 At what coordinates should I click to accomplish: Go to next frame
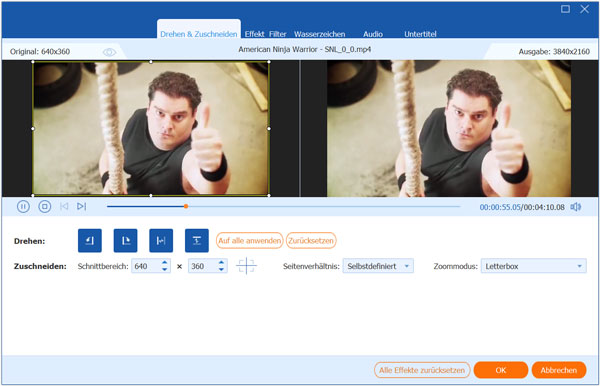[x=82, y=207]
